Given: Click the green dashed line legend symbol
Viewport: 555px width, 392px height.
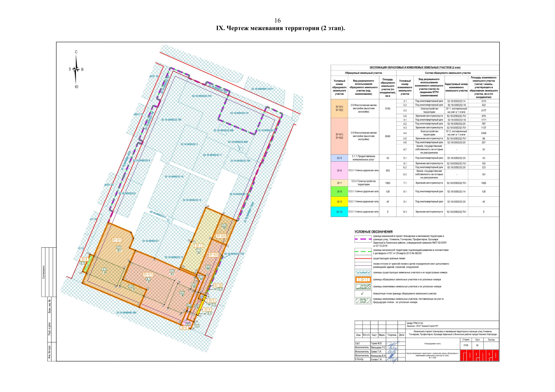Looking at the screenshot, I should pos(363,252).
